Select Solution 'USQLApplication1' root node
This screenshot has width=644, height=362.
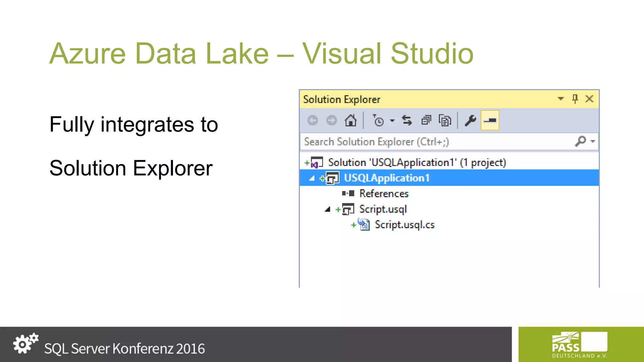pos(417,162)
